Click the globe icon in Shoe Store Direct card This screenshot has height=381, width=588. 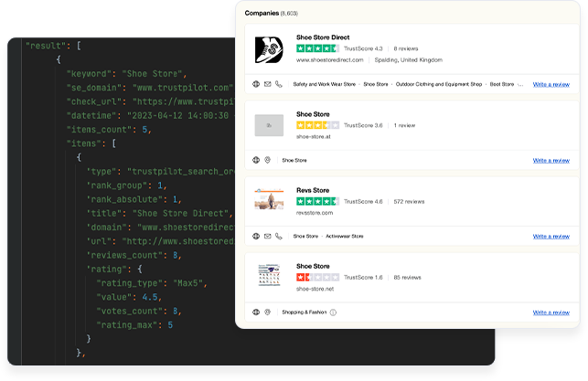click(256, 84)
